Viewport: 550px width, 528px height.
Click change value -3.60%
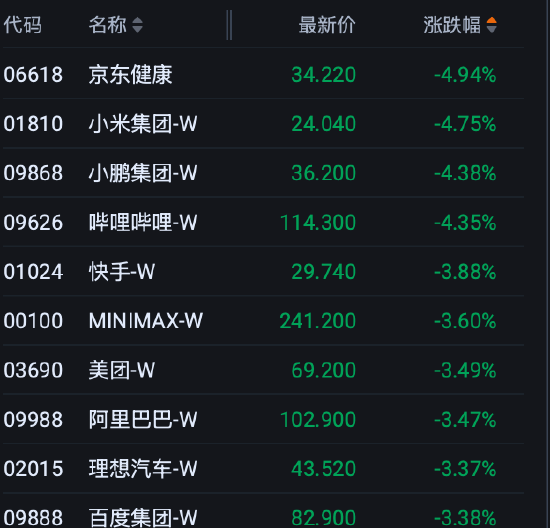465,321
